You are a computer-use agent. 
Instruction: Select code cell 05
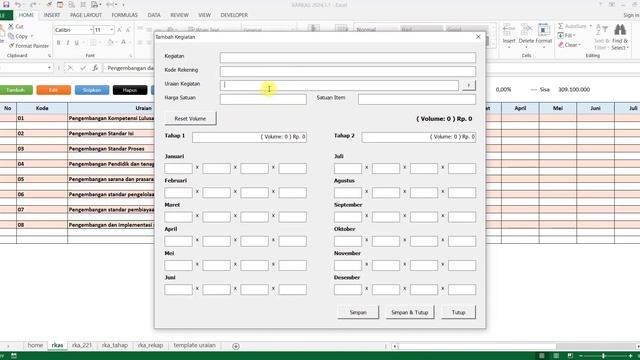point(42,179)
